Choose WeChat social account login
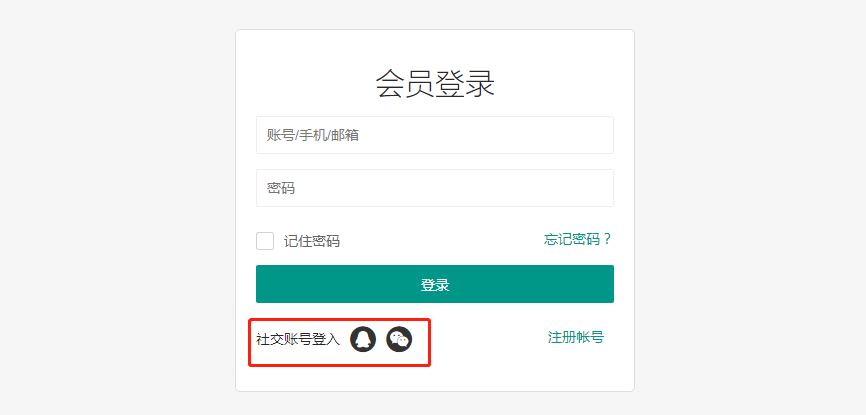This screenshot has width=866, height=415. [x=399, y=339]
